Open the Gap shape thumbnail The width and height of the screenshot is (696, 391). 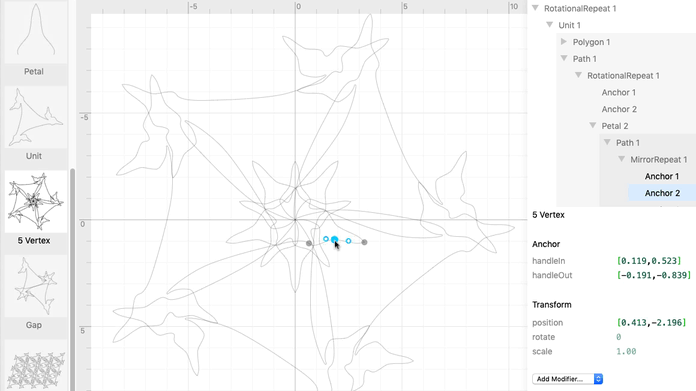coord(36,286)
